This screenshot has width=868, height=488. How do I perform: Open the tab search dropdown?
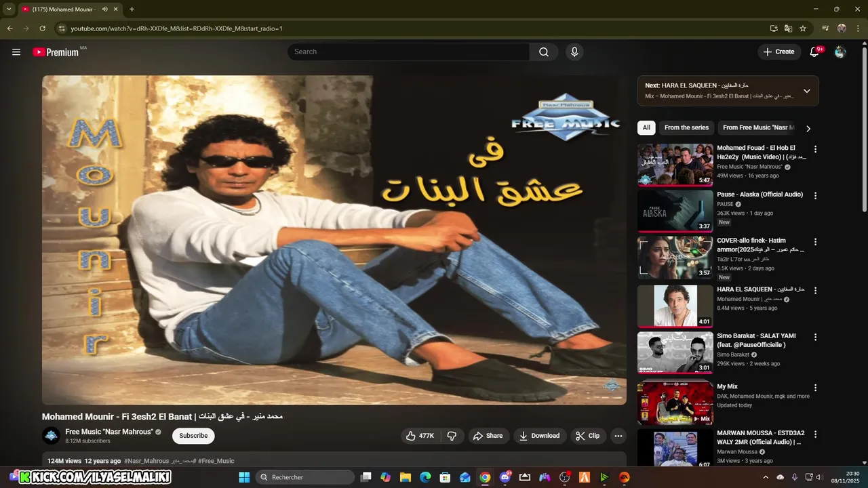(x=9, y=9)
